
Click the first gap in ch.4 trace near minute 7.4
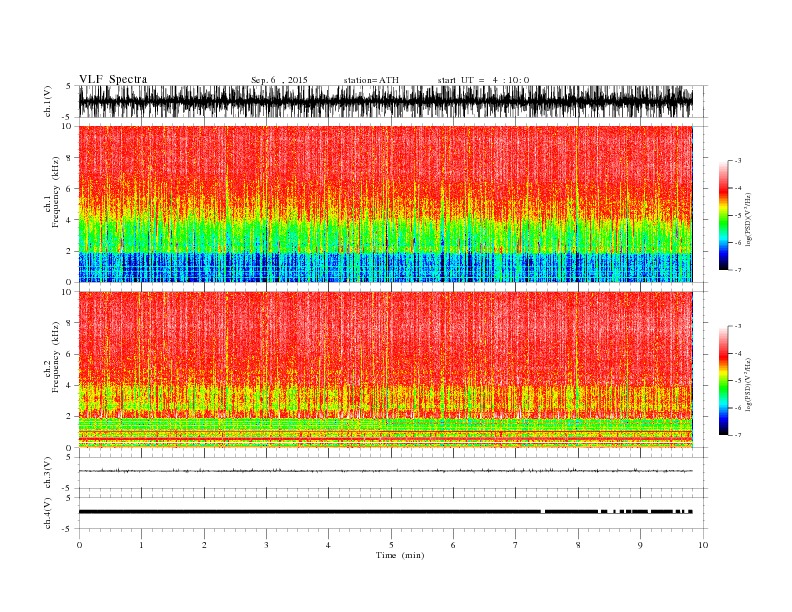pos(542,512)
